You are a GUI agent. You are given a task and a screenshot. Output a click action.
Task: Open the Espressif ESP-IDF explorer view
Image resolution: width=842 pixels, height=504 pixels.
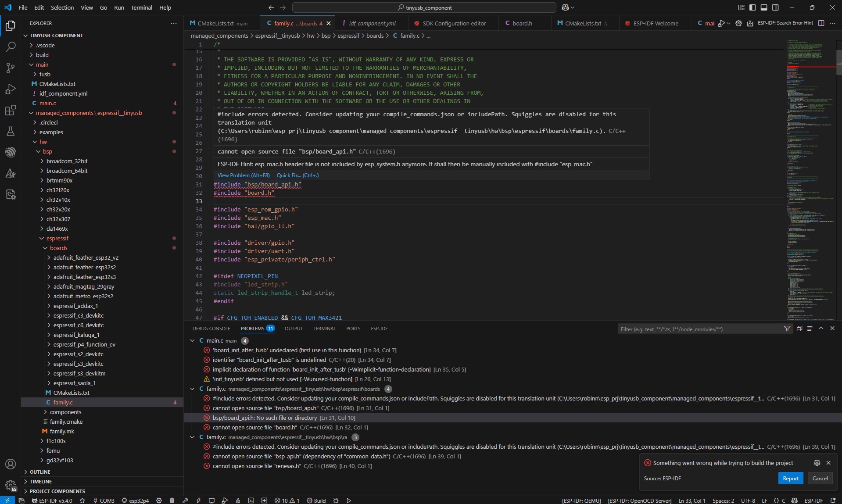tap(11, 152)
